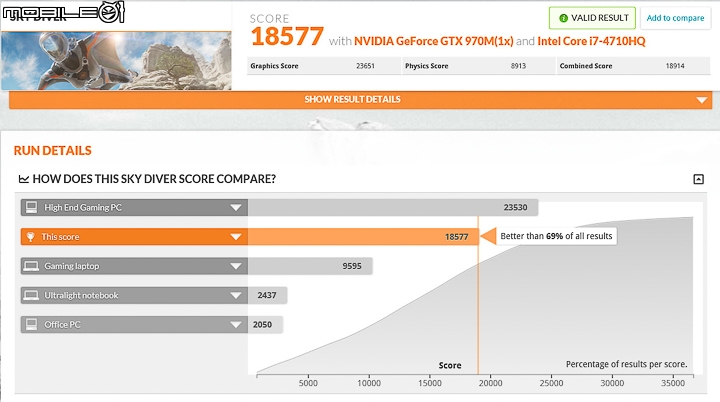Click the Graphics Score value 23651
Image resolution: width=720 pixels, height=402 pixels.
365,66
